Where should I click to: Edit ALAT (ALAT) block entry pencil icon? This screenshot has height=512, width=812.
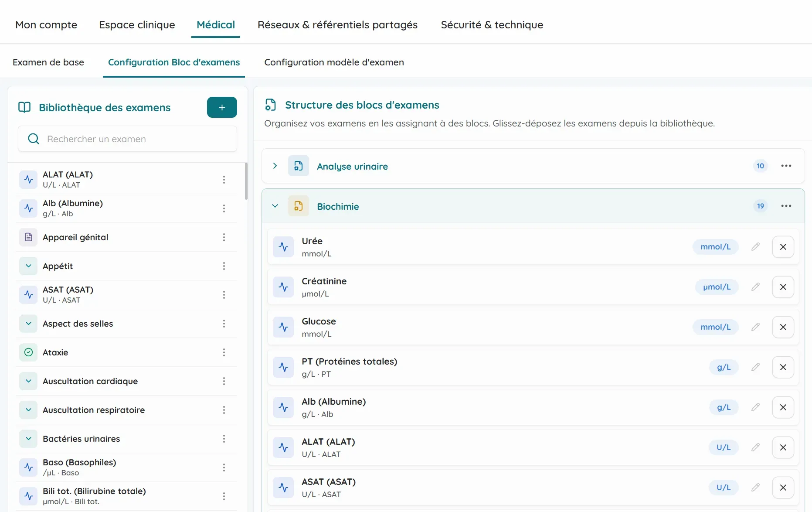756,447
